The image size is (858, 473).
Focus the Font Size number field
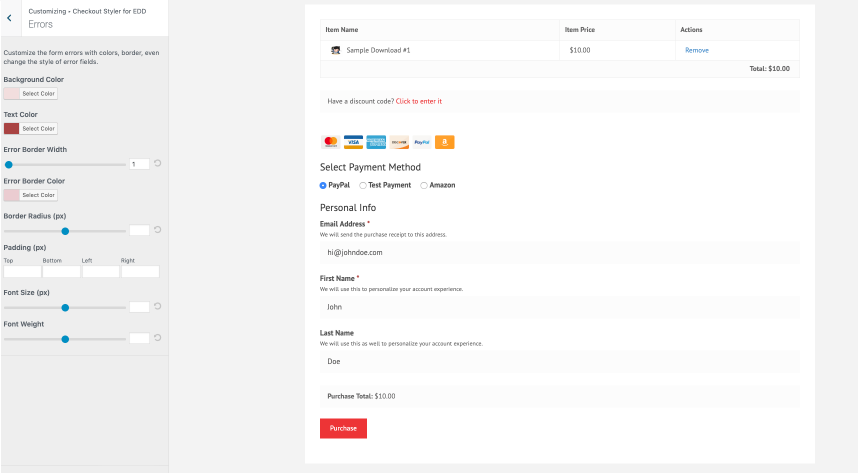[x=140, y=307]
